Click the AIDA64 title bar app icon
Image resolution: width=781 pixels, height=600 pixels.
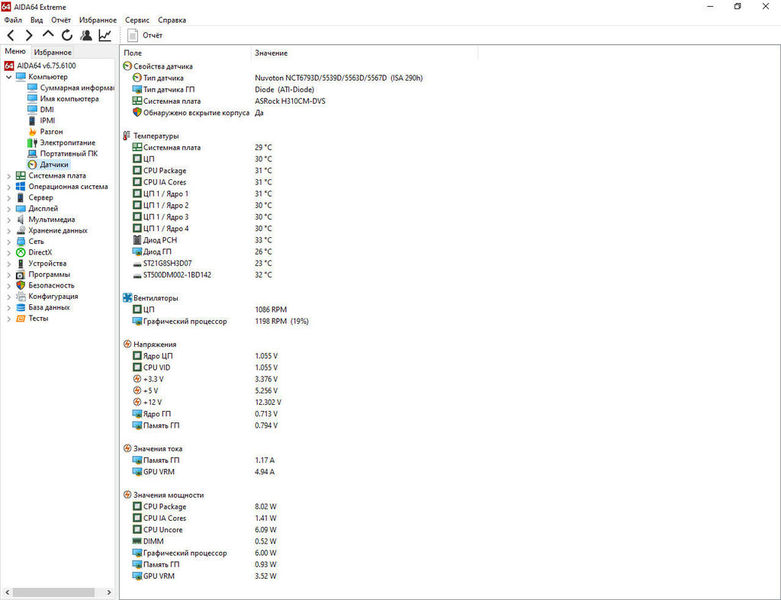[6, 6]
